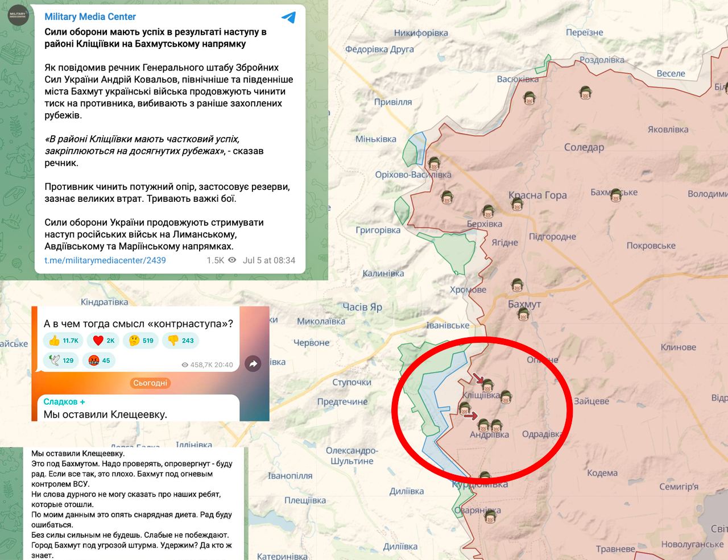The height and width of the screenshot is (560, 728).
Task: Select the thinking face 519 reaction
Action: [141, 341]
